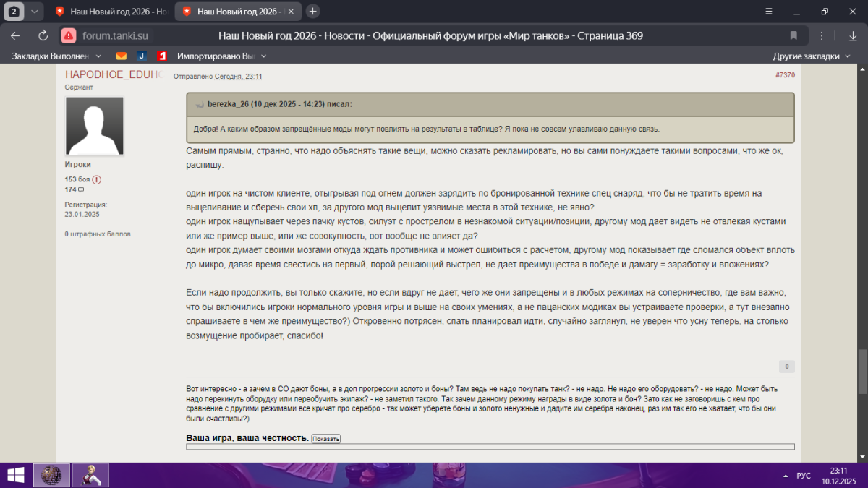Click the forum.tanki.su address text
Viewport: 868px width, 488px height.
[116, 35]
